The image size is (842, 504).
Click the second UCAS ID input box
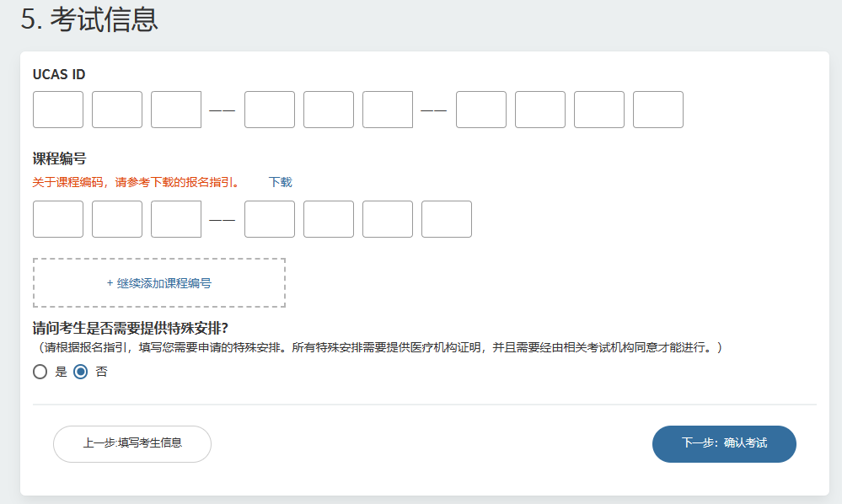click(117, 110)
